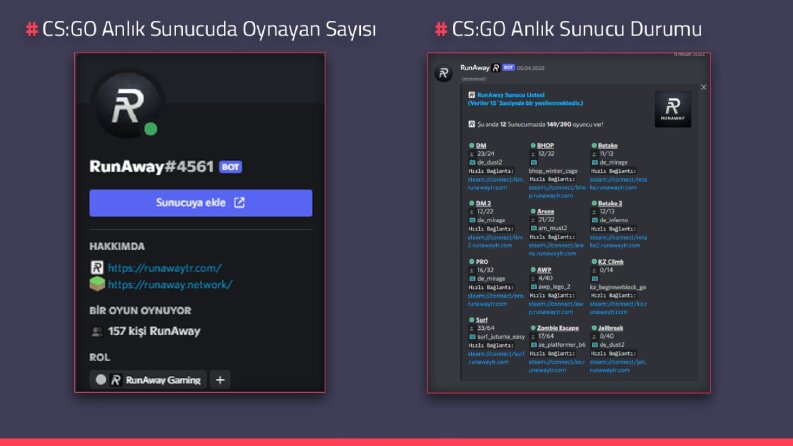Click the player icon beside 33/64

471,328
